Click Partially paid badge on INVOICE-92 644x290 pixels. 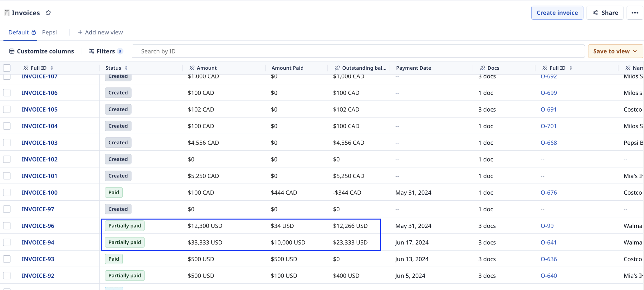point(124,276)
